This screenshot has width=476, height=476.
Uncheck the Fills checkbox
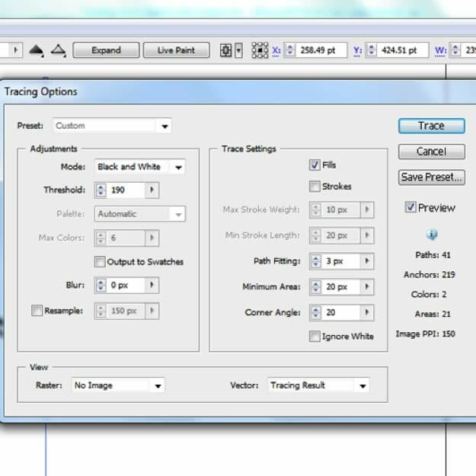(315, 165)
